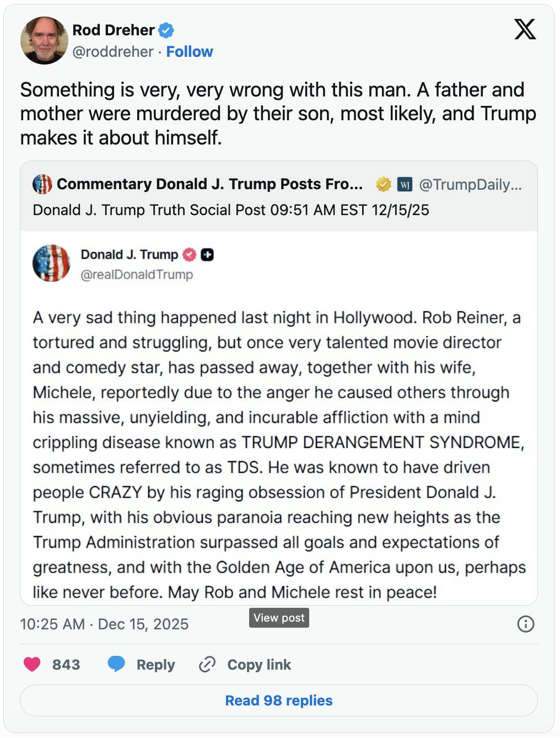560x738 pixels.
Task: Open the Reply icon
Action: tap(117, 664)
